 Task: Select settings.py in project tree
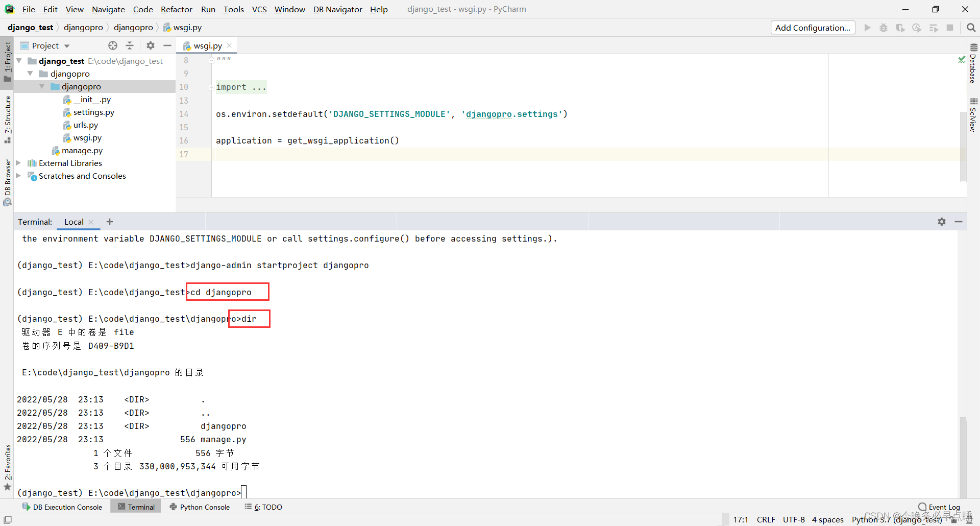[93, 112]
